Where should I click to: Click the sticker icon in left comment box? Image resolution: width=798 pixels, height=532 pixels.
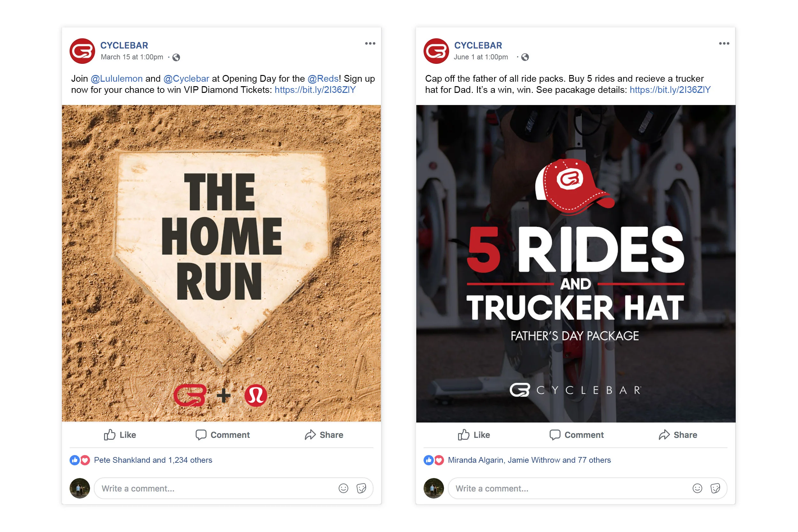[361, 488]
